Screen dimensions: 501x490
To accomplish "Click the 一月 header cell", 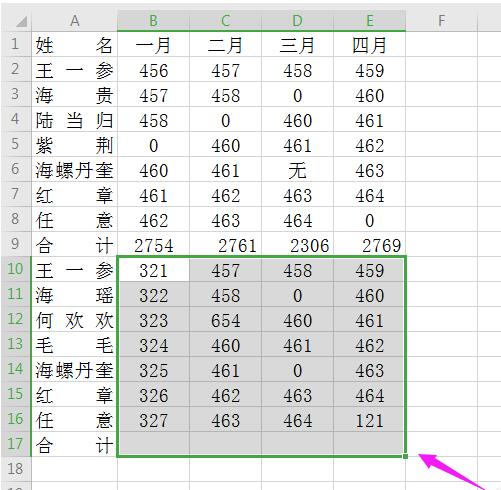I will 153,45.
